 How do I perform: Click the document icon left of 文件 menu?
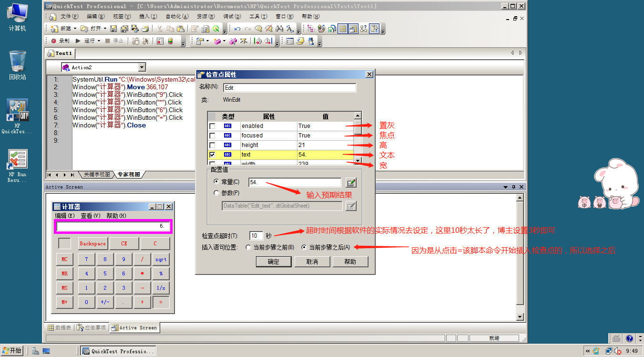tap(52, 17)
